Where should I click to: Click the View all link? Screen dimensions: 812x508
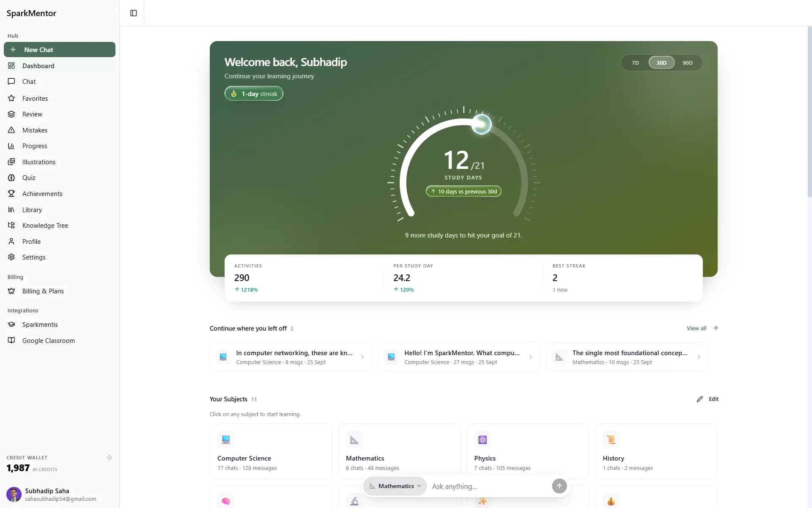point(702,328)
